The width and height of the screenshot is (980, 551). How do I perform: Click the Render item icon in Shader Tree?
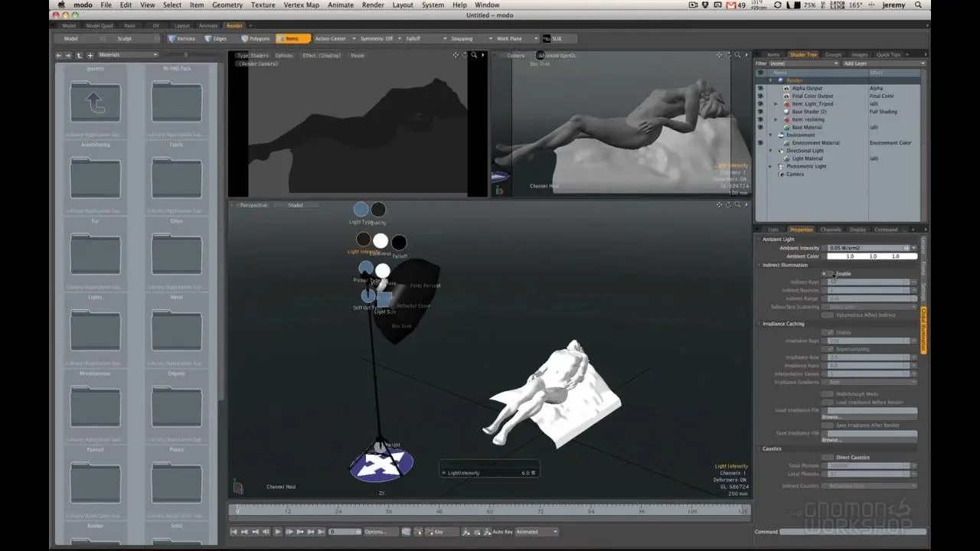781,80
